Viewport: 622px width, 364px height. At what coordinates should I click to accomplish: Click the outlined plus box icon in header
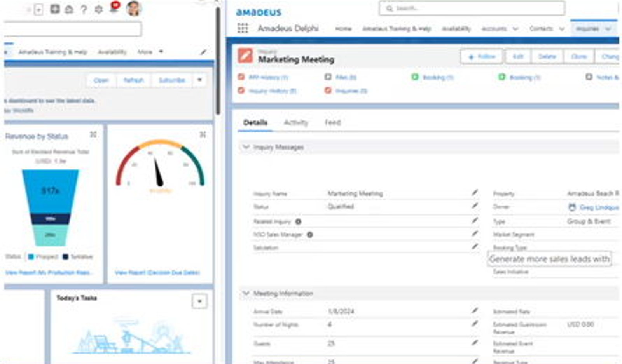pyautogui.click(x=38, y=10)
